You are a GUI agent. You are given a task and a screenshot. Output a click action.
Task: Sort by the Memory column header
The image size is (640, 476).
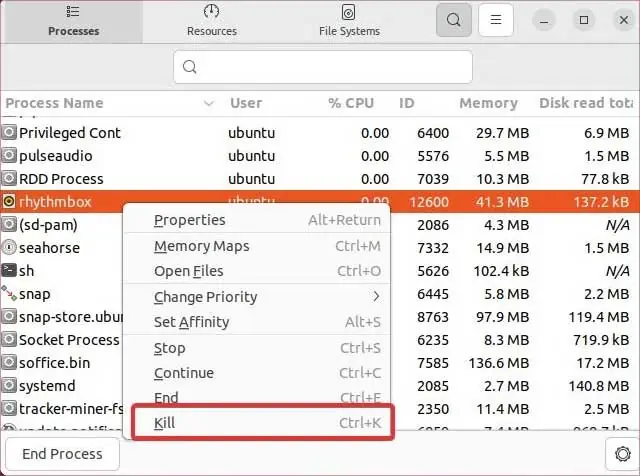pyautogui.click(x=486, y=103)
